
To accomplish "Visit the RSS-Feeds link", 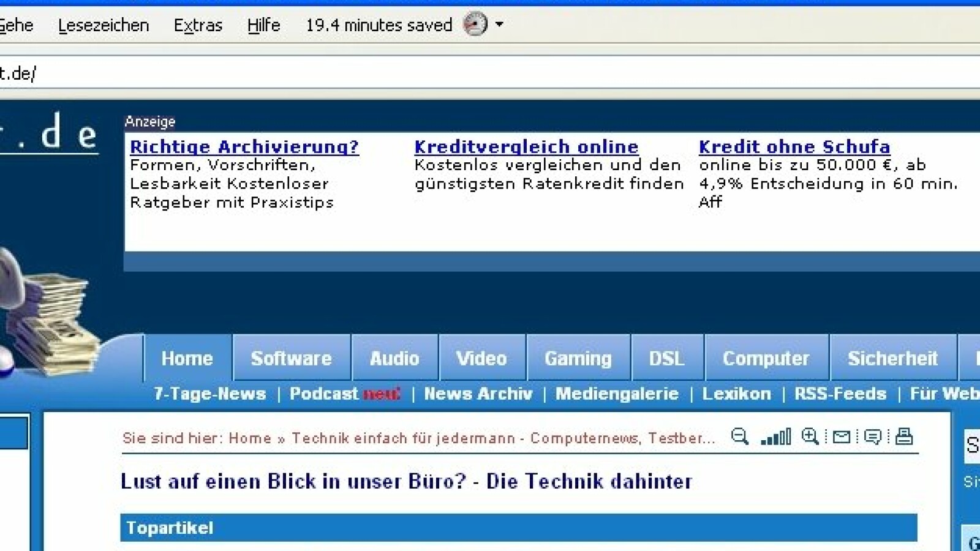I will tap(840, 394).
